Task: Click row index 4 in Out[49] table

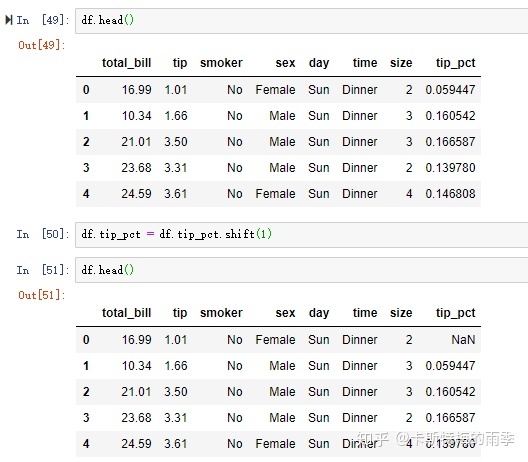Action: point(86,194)
